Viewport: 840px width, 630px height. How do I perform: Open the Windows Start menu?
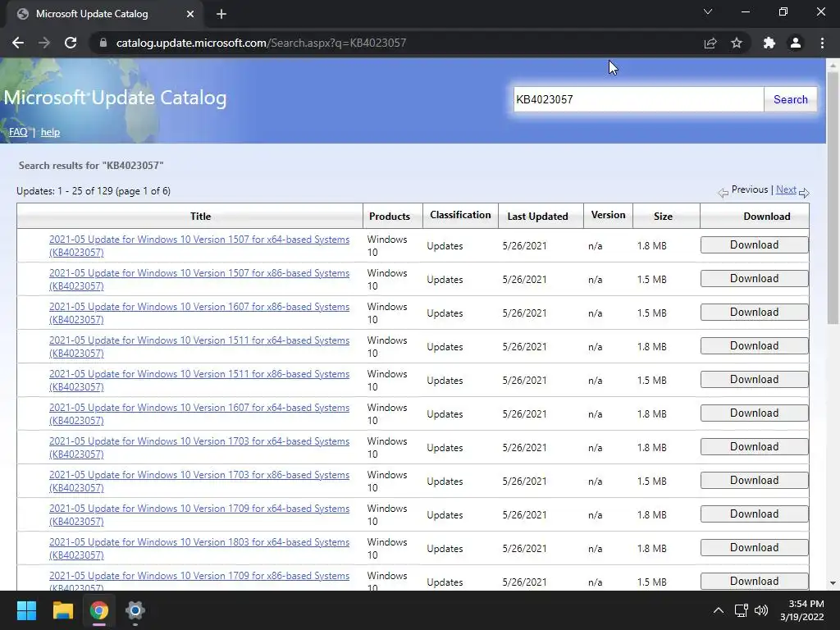(x=26, y=610)
